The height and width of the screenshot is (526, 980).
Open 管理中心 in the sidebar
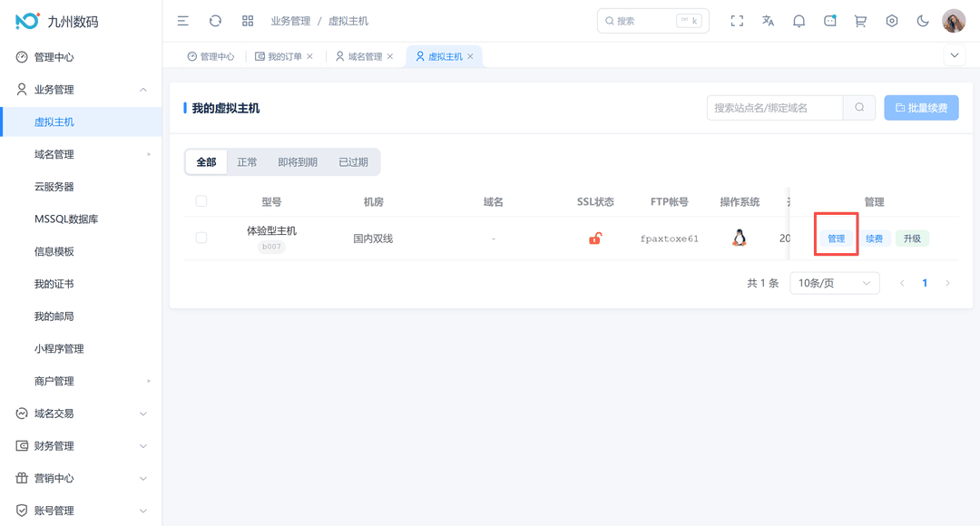click(82, 57)
